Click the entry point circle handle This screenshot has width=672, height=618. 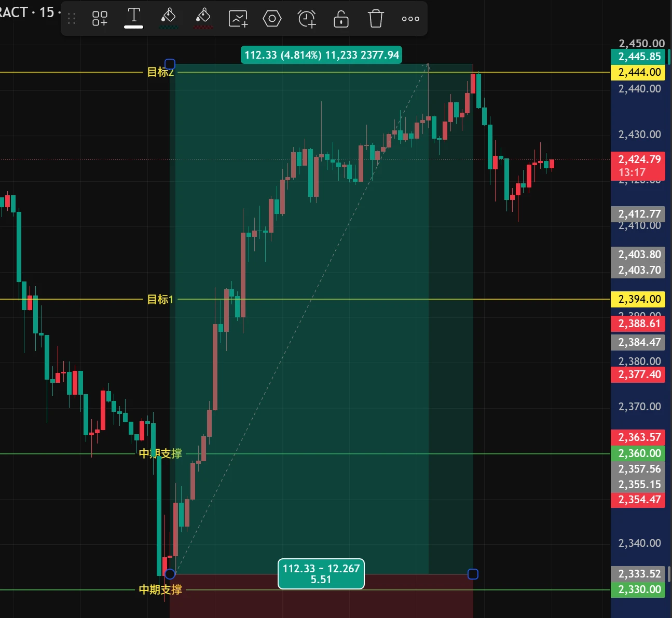pyautogui.click(x=170, y=574)
